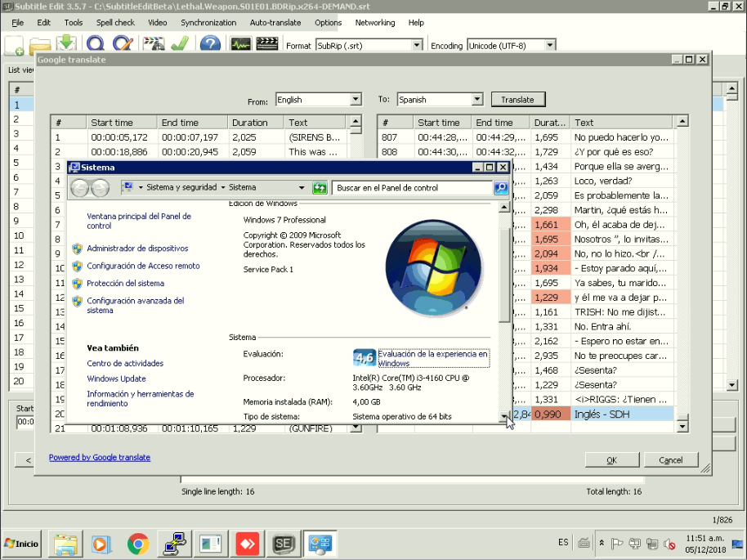747x560 pixels.
Task: Open Windows Update link
Action: tap(116, 379)
